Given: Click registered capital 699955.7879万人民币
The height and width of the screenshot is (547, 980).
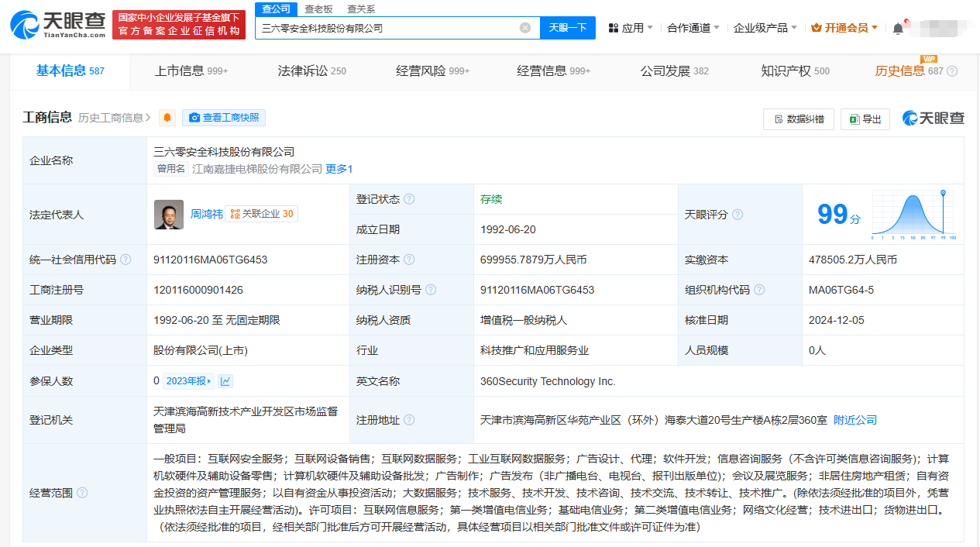Looking at the screenshot, I should pos(534,260).
